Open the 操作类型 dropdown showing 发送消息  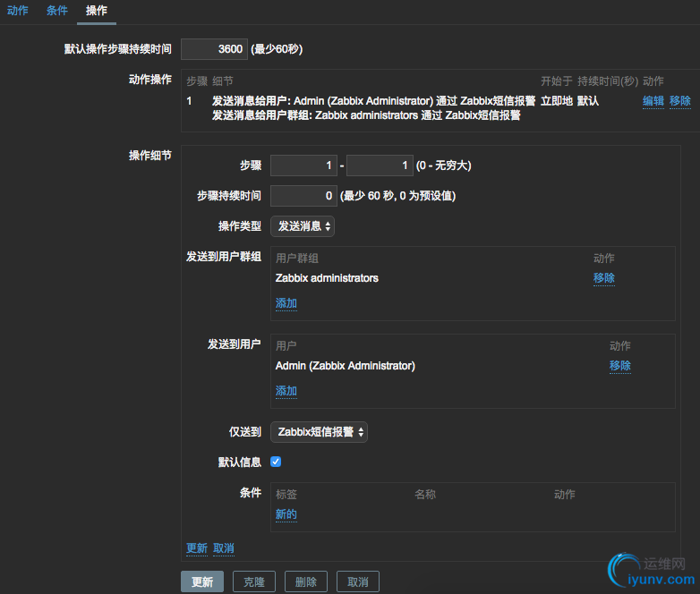pos(303,226)
